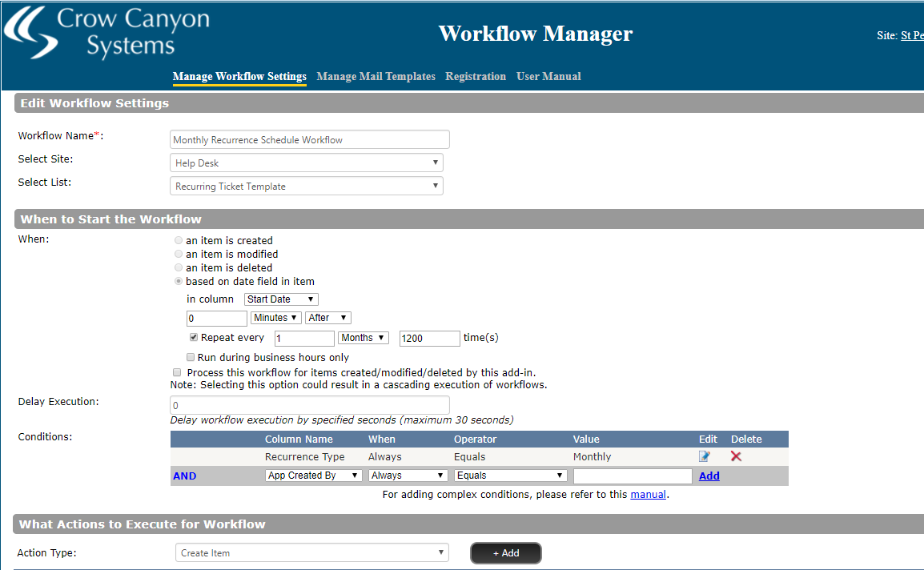Open the Equals operator dropdown

click(511, 476)
